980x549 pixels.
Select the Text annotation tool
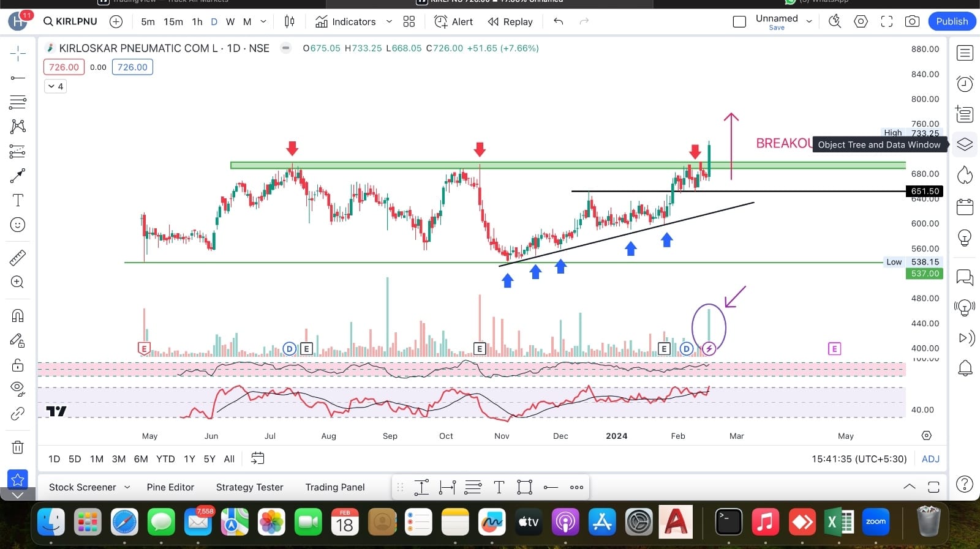tap(18, 200)
